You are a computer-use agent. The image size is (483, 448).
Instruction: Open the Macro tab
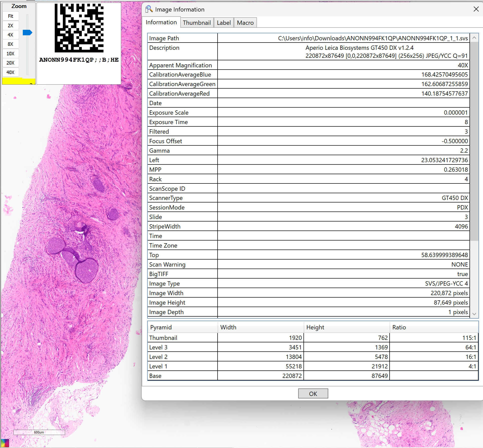245,23
